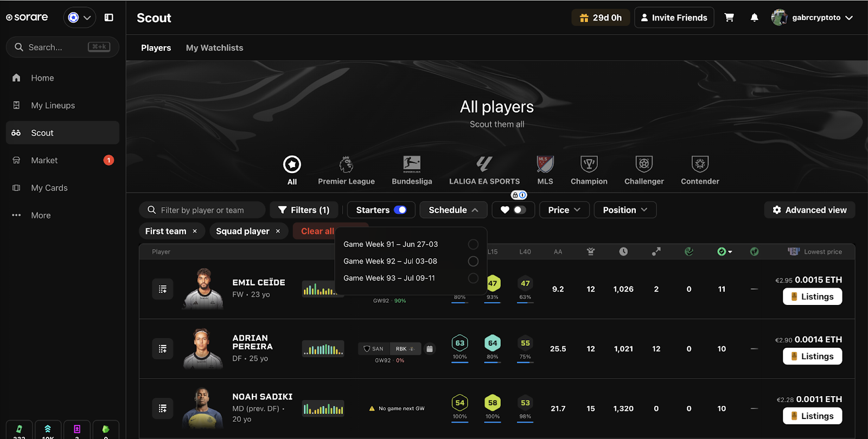Click Noah Sadiki's L5 score 54
The width and height of the screenshot is (868, 439).
(459, 403)
